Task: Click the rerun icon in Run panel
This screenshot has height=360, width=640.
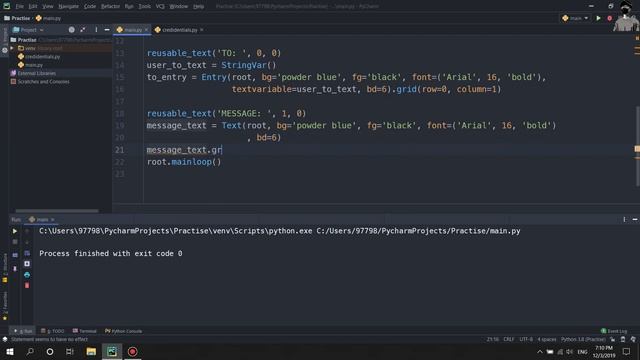Action: coord(15,231)
